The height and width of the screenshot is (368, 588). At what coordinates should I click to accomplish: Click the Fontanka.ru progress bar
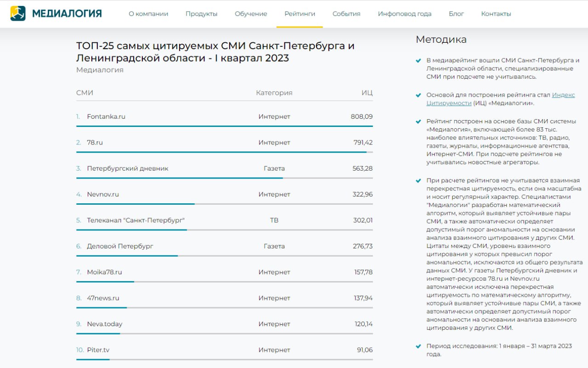(x=225, y=126)
